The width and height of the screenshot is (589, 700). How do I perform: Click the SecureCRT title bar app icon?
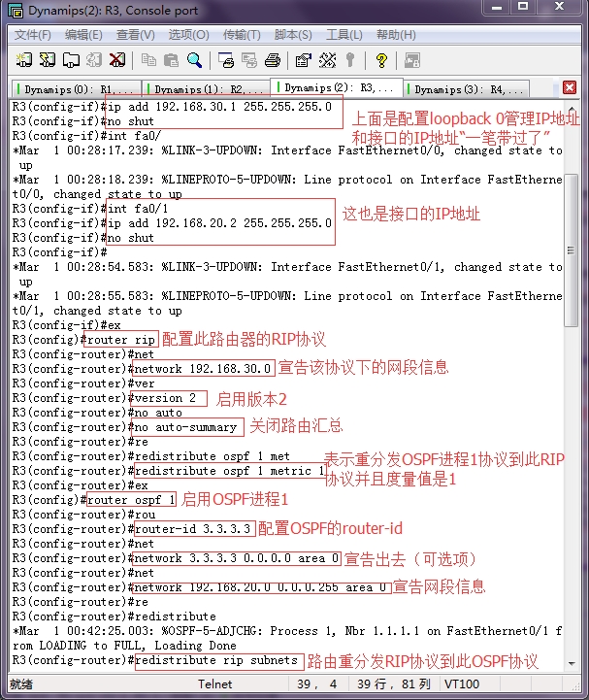pyautogui.click(x=16, y=11)
